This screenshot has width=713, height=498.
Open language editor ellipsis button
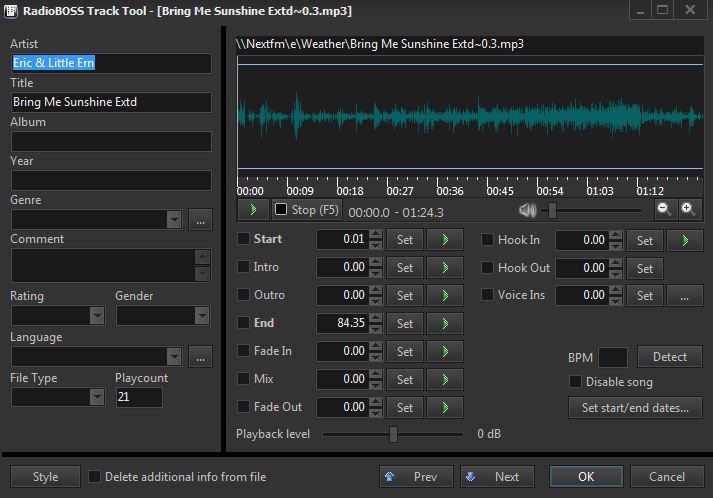click(x=201, y=357)
